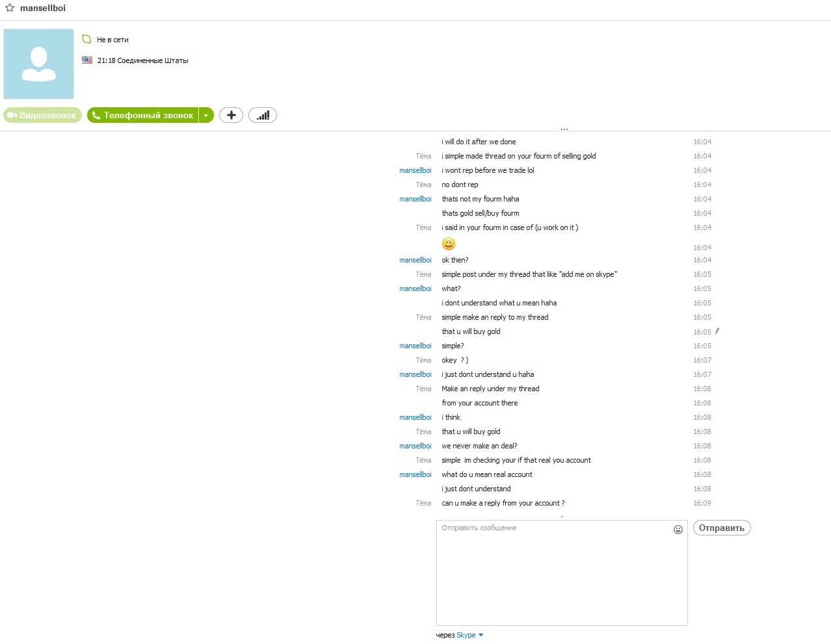Start a video call with Видеозвонок
Viewport: 831px width, 644px height.
[x=43, y=115]
